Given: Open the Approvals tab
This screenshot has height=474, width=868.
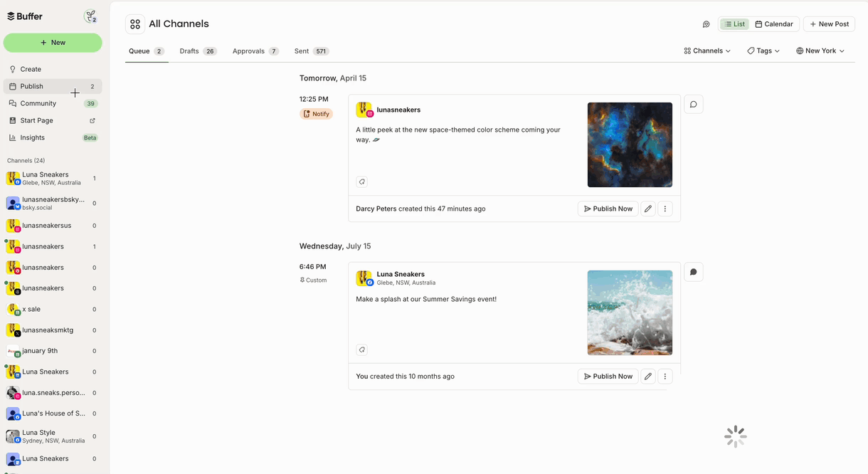Looking at the screenshot, I should [x=248, y=51].
